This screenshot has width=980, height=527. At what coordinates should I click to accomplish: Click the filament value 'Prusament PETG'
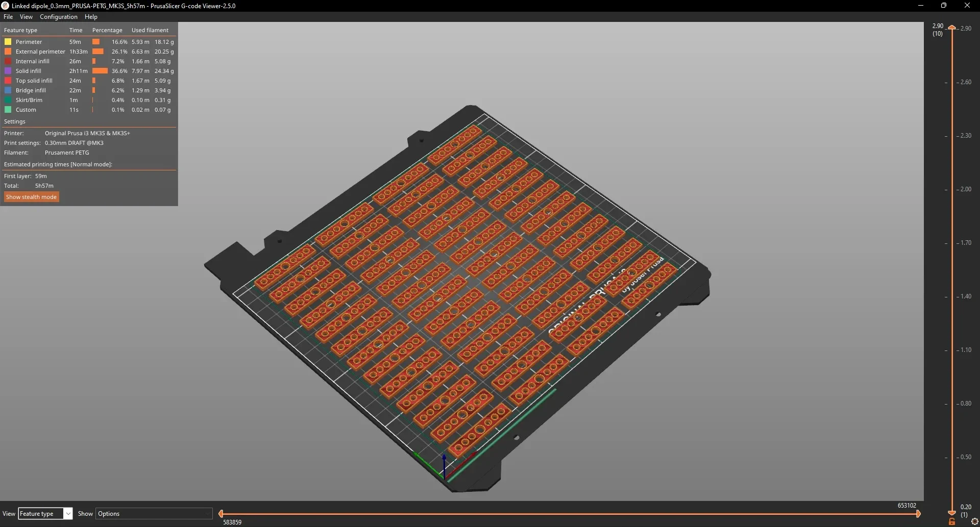click(67, 153)
